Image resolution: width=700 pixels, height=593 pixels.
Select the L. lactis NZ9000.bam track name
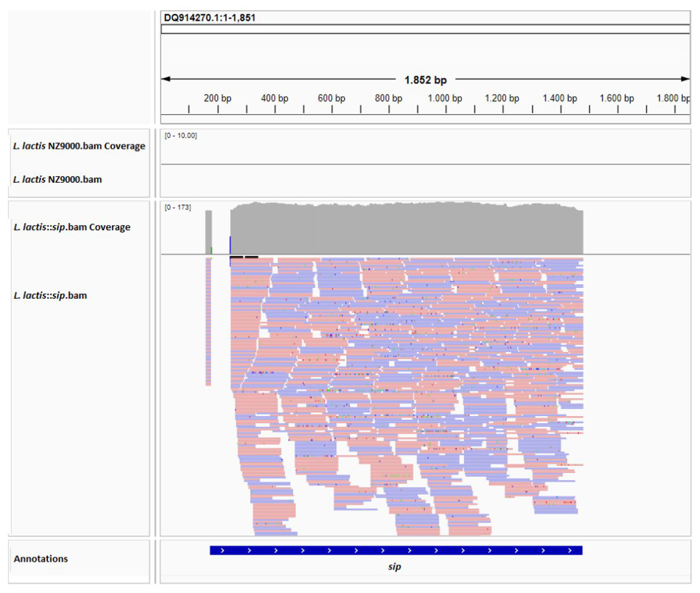(x=57, y=179)
